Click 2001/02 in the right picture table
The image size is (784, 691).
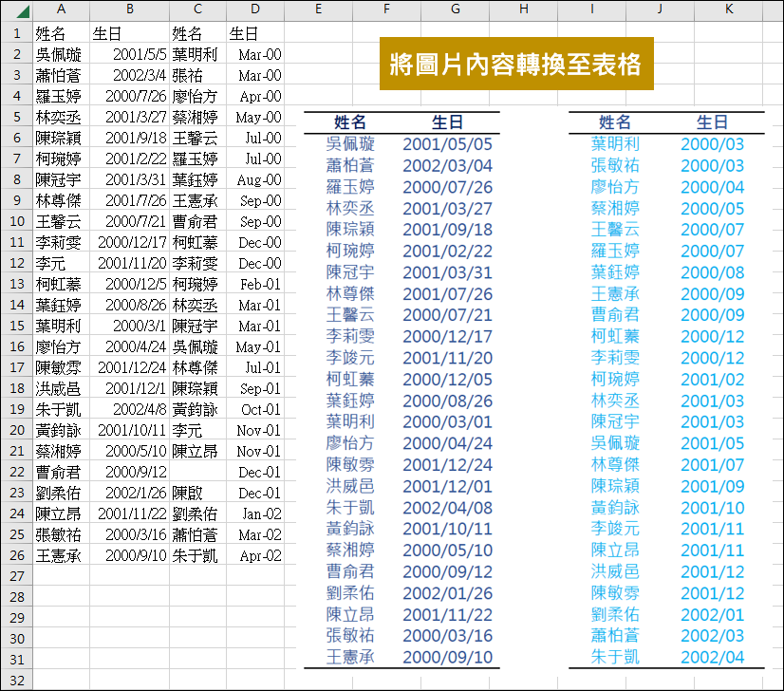pos(713,380)
